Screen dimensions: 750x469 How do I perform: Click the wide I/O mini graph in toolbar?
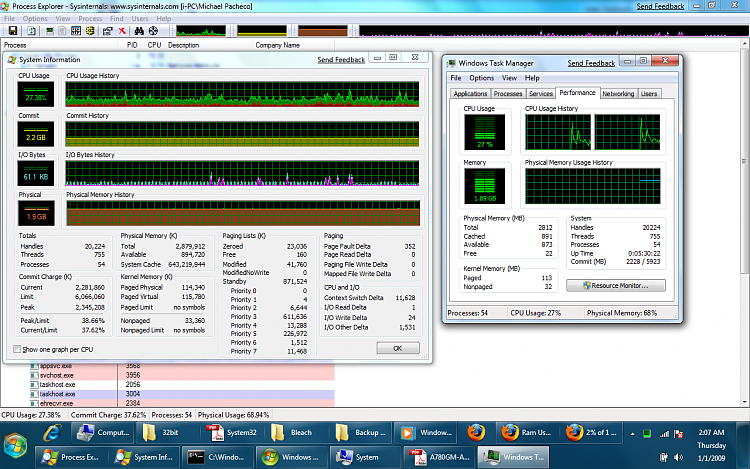553,31
